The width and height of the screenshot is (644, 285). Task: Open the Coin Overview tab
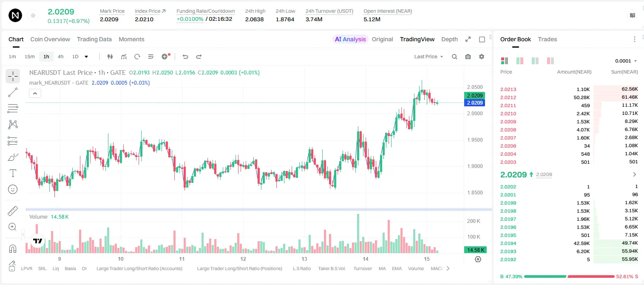[x=50, y=39]
